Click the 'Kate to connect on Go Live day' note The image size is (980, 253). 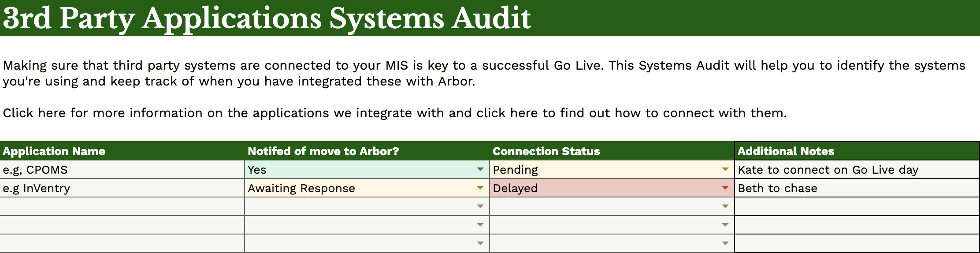point(828,170)
